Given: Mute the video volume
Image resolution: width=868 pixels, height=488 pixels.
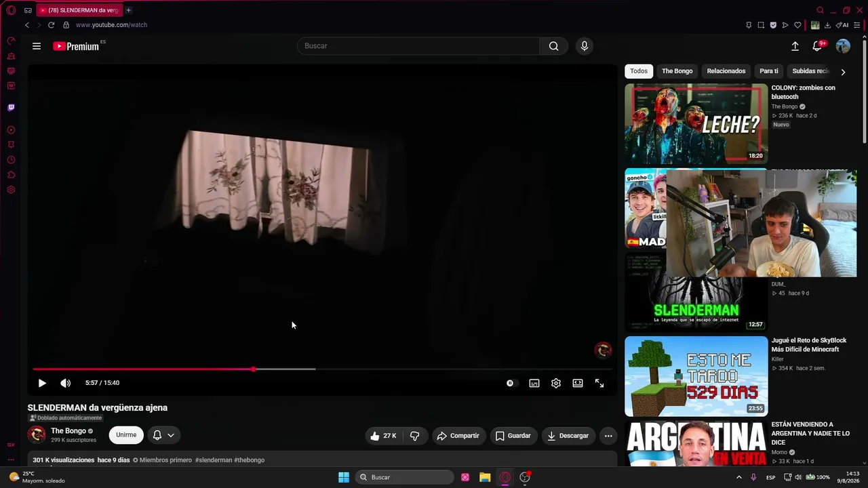Looking at the screenshot, I should (65, 383).
